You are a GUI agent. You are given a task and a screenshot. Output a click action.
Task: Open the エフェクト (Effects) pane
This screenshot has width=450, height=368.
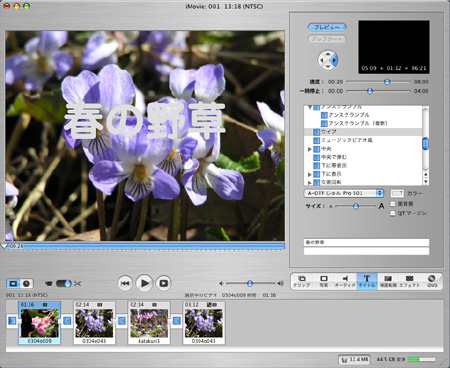point(409,281)
